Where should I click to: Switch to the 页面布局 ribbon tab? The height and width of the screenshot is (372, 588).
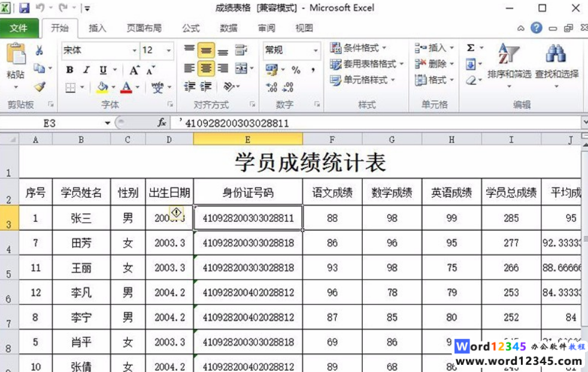point(144,28)
